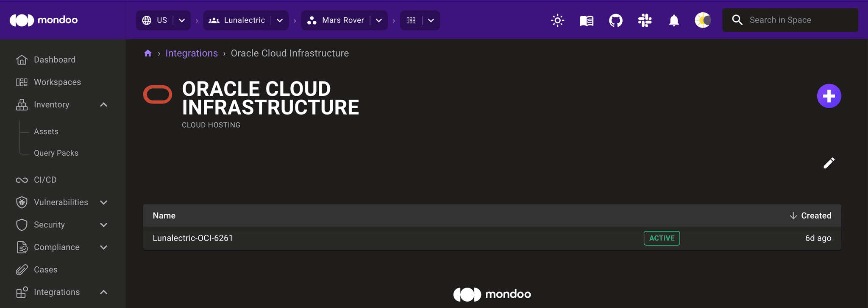Open the GitHub icon link
The width and height of the screenshot is (868, 308).
615,20
